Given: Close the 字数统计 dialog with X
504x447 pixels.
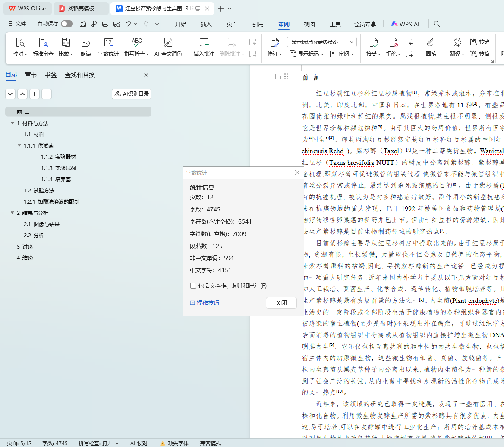Looking at the screenshot, I should point(297,173).
